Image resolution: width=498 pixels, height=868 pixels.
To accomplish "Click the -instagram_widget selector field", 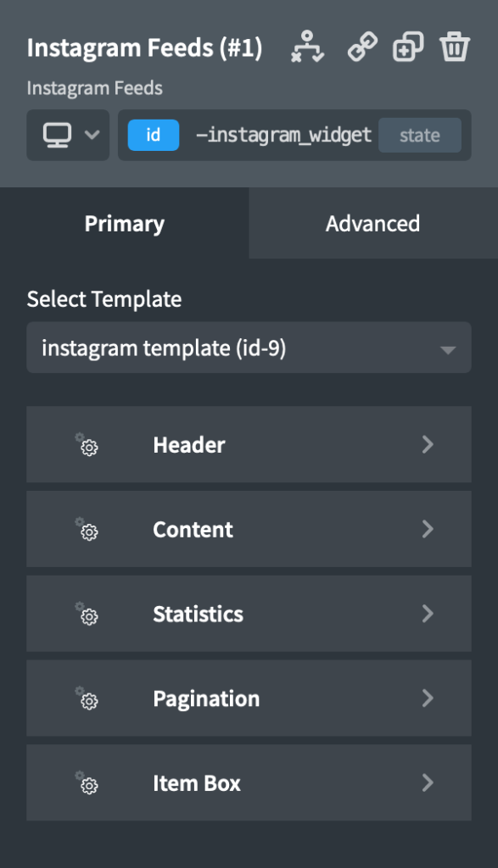I will click(283, 135).
